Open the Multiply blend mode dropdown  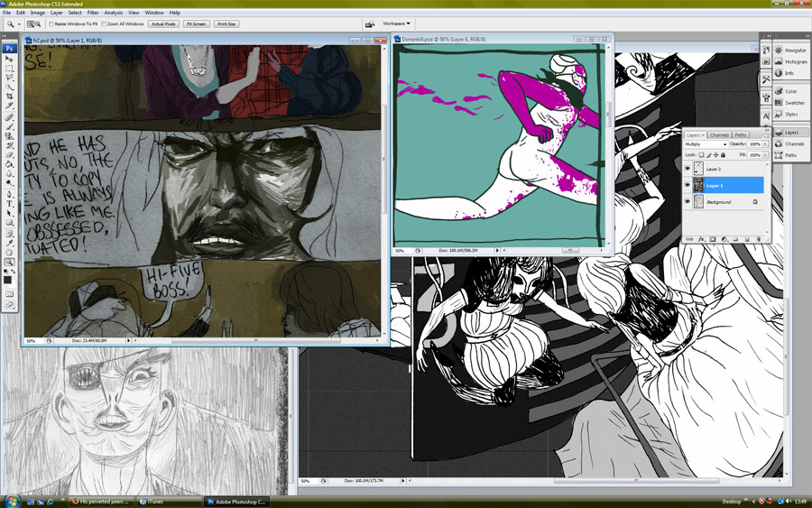706,144
